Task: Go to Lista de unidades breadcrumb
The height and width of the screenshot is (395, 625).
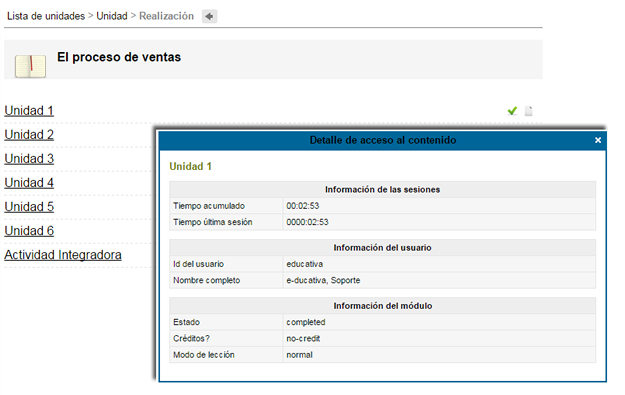Action: pyautogui.click(x=46, y=16)
